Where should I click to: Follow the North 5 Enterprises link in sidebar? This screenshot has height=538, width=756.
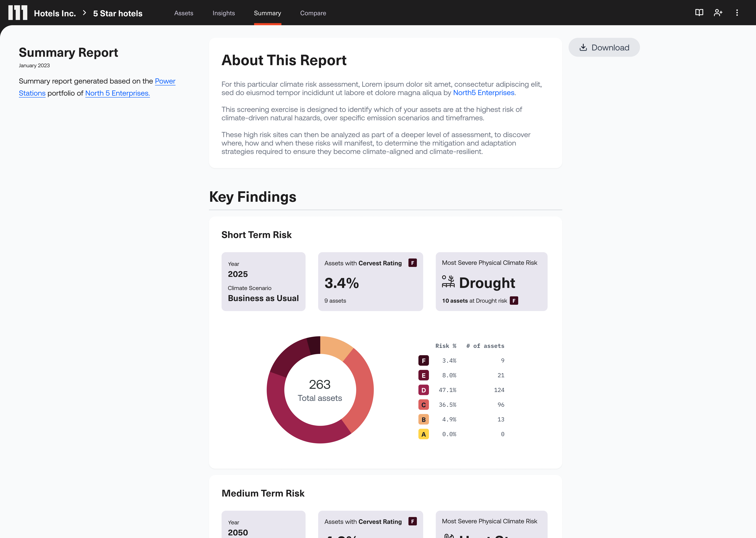pyautogui.click(x=117, y=93)
